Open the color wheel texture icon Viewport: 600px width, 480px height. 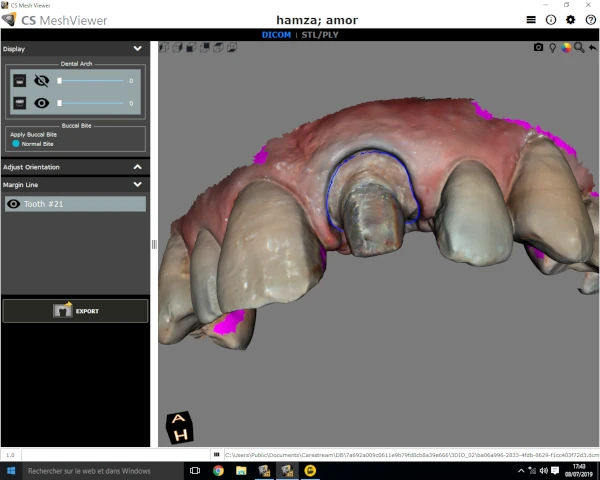566,47
